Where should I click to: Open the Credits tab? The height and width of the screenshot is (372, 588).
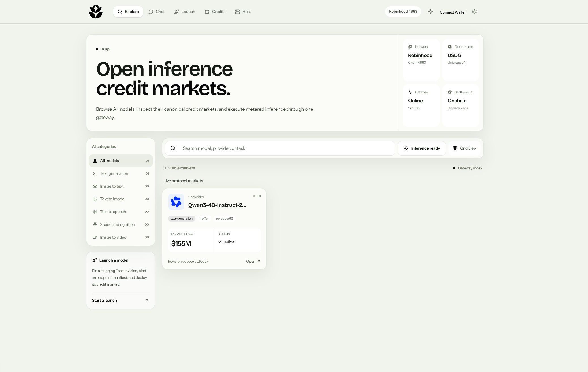(x=215, y=12)
